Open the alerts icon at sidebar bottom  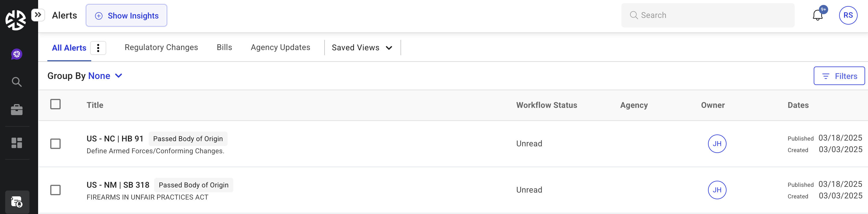pyautogui.click(x=17, y=202)
